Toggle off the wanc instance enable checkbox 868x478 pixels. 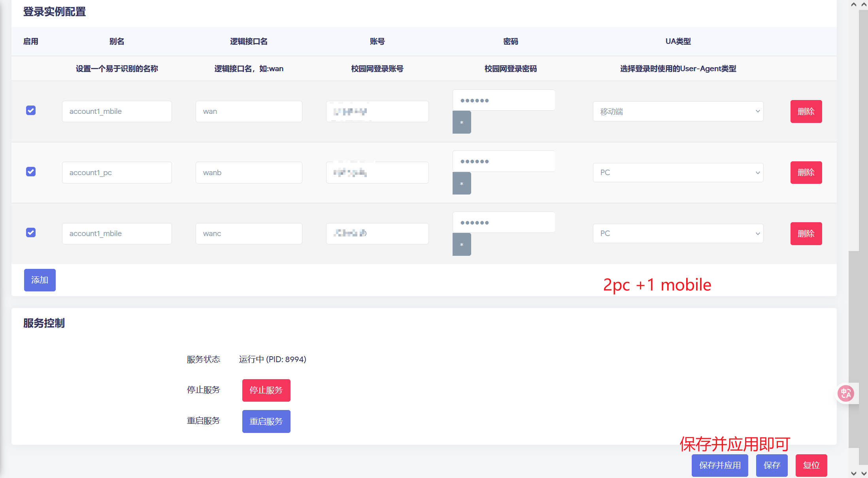point(30,232)
